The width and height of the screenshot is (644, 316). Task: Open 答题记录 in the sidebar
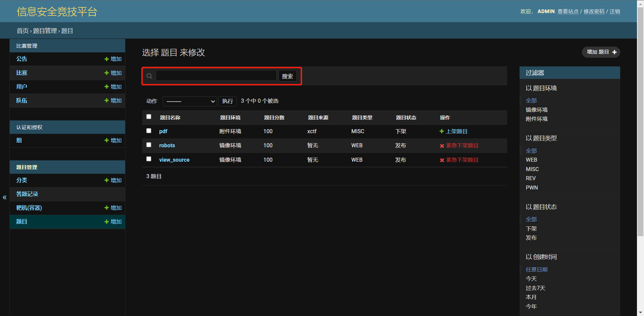[27, 194]
